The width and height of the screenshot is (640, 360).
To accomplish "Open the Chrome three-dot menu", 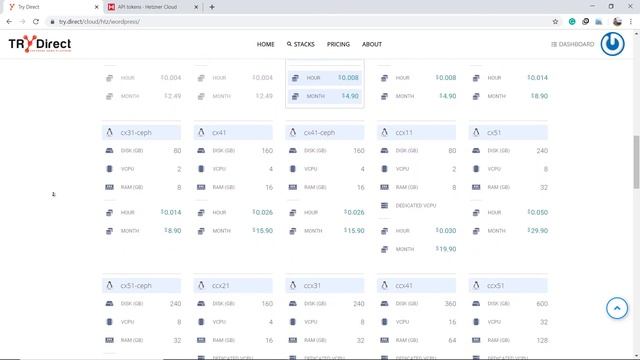I will coord(631,22).
